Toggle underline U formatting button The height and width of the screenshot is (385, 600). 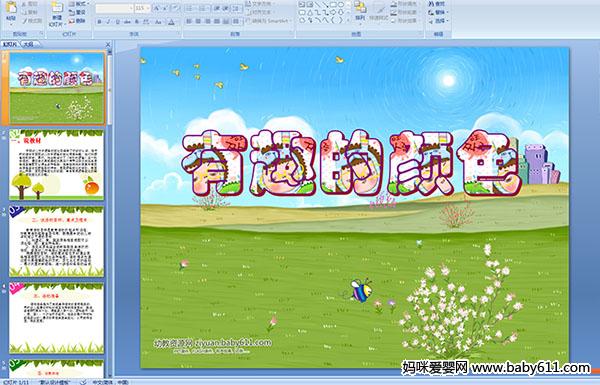(x=117, y=22)
